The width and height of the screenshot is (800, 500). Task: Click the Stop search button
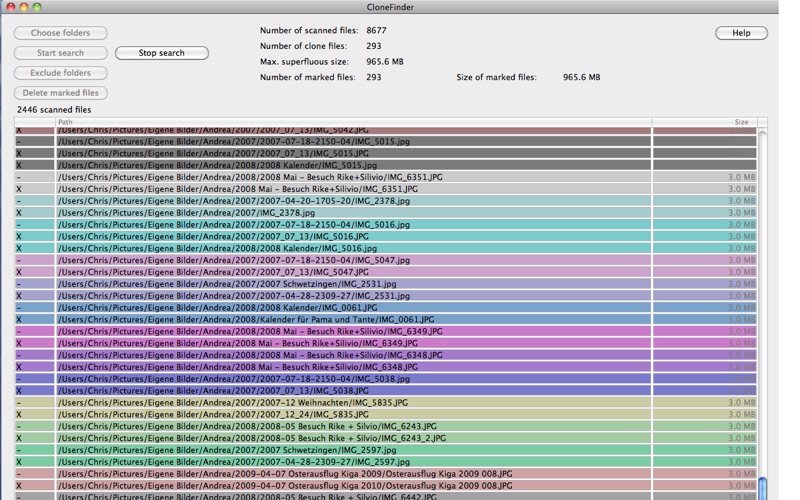coord(161,53)
